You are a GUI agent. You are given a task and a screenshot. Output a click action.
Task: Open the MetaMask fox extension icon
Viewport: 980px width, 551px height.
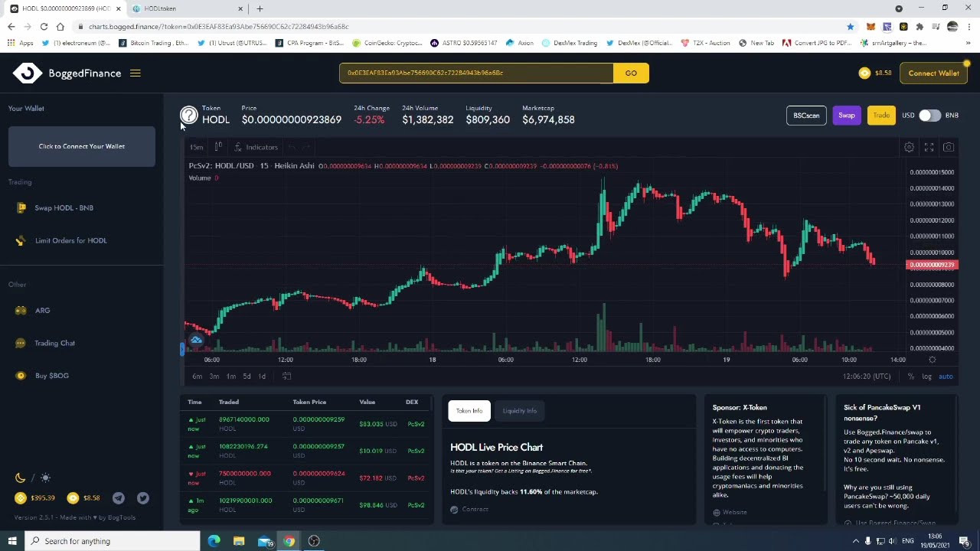point(871,27)
